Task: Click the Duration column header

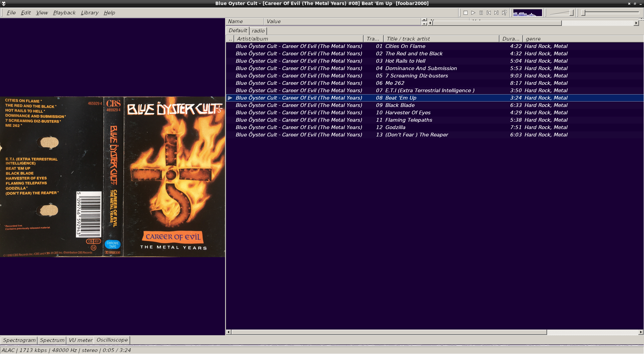Action: (x=511, y=39)
